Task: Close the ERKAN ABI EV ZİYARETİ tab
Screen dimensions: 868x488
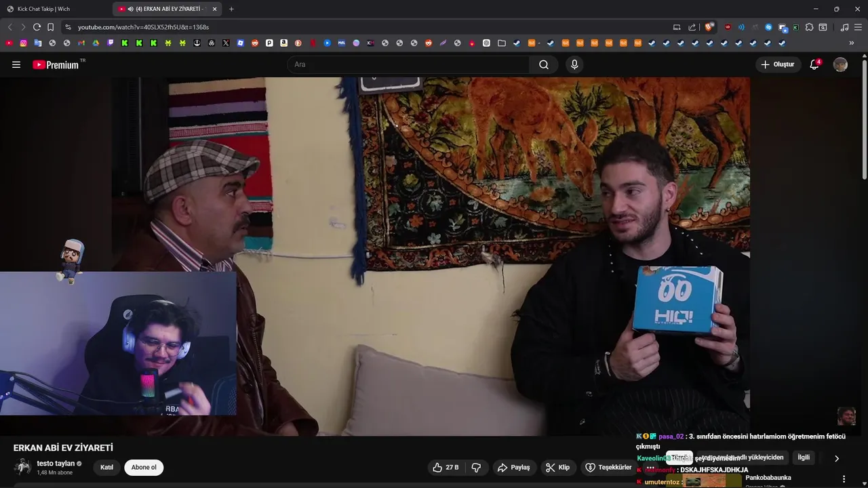Action: click(214, 9)
